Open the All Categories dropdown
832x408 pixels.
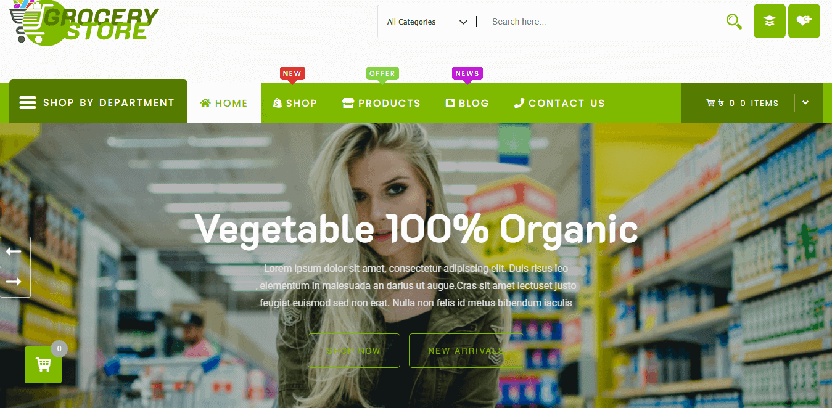tap(427, 22)
